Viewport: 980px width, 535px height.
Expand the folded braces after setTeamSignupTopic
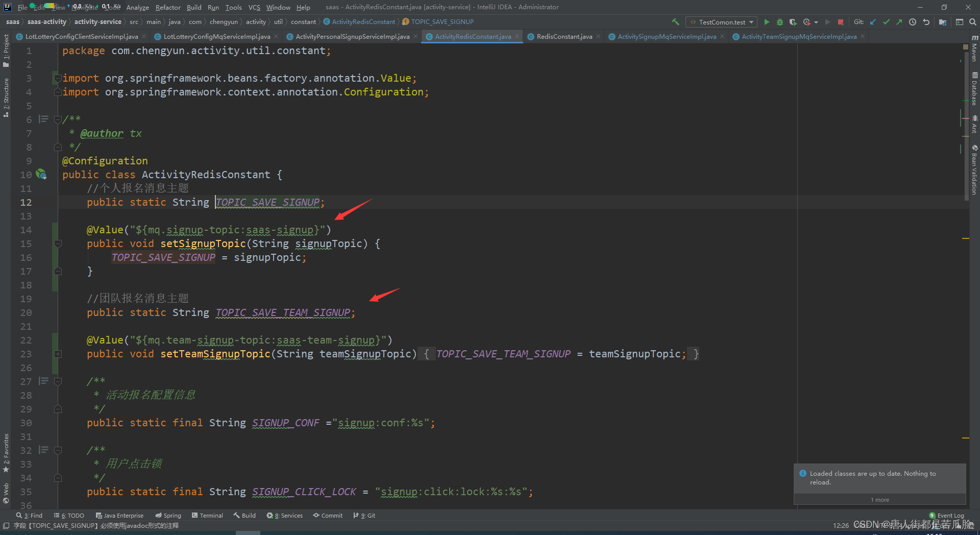[426, 354]
